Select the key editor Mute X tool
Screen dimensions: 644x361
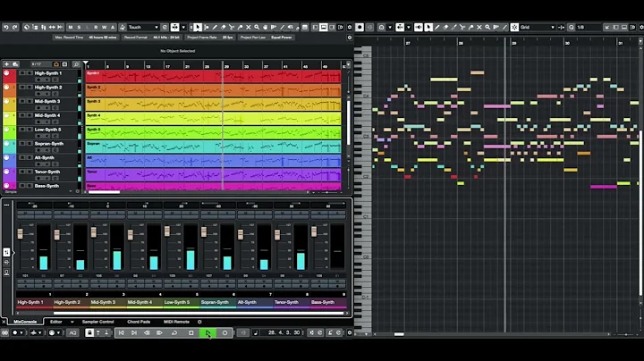coord(479,27)
